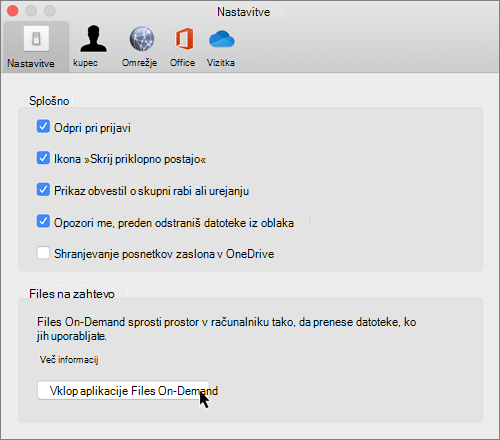Click Vklop aplikacije Files On-Demand button

123,390
